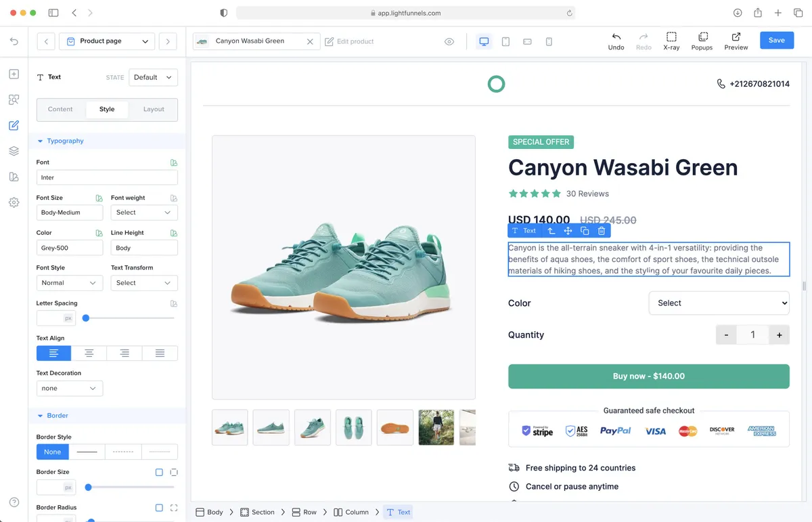Duplicate the selected Text element

585,231
